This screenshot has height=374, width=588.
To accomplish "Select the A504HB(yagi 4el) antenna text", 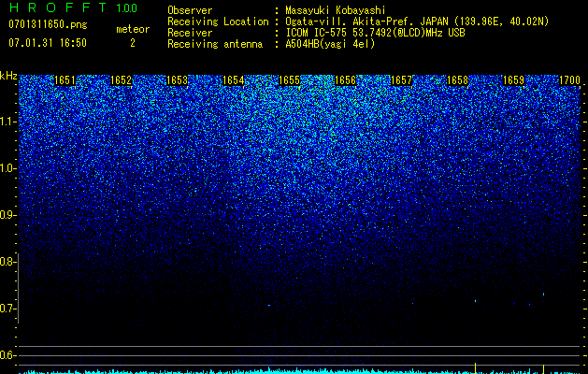I will tap(330, 44).
